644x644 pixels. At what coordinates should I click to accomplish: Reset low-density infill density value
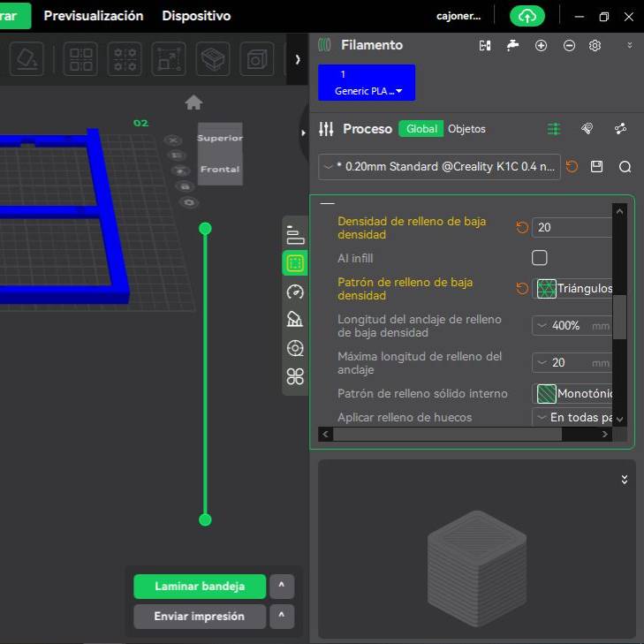coord(522,228)
